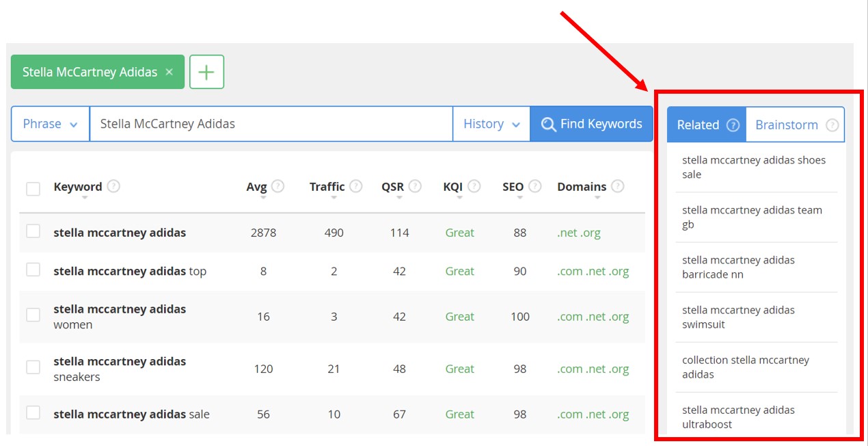Click keyword text 'stella mccartney adidas top'
The height and width of the screenshot is (446, 868).
(130, 271)
